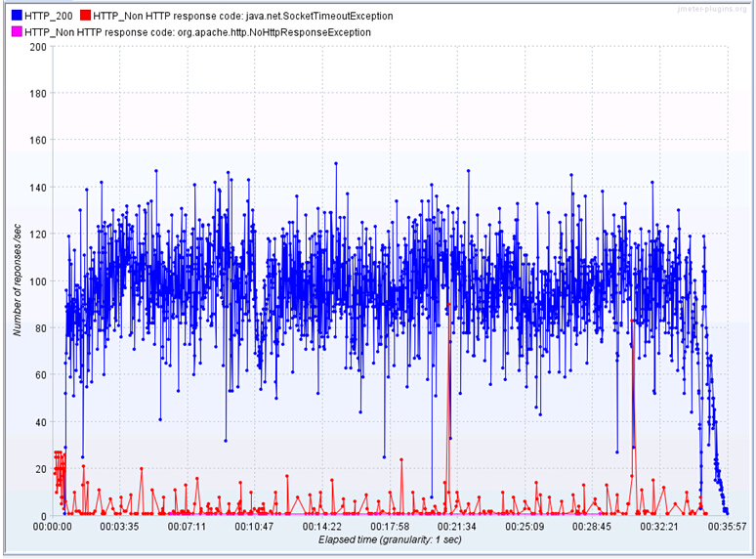
Task: Click the x-axis time label 00:35:57
Action: (727, 527)
